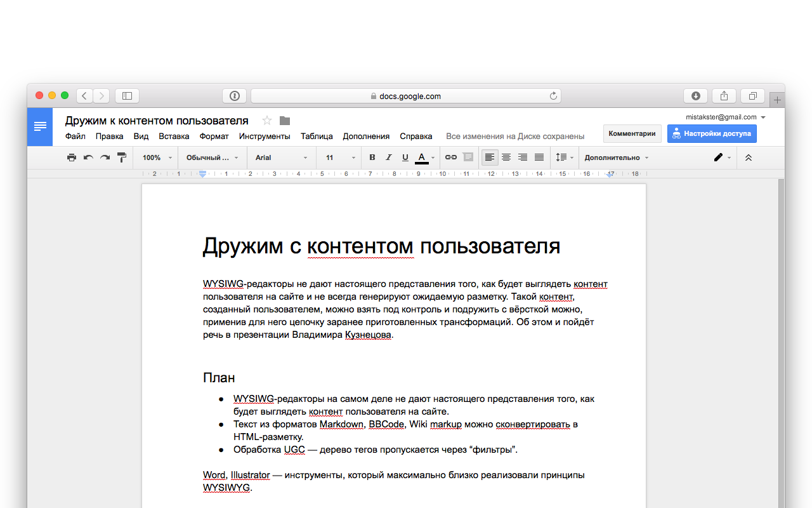Align text left
Viewport: 812px width, 508px height.
(x=490, y=157)
